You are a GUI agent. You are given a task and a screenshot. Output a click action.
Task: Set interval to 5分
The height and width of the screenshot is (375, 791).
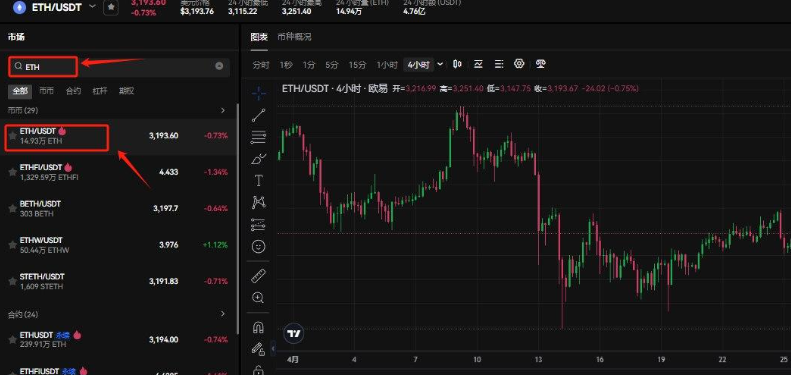331,65
